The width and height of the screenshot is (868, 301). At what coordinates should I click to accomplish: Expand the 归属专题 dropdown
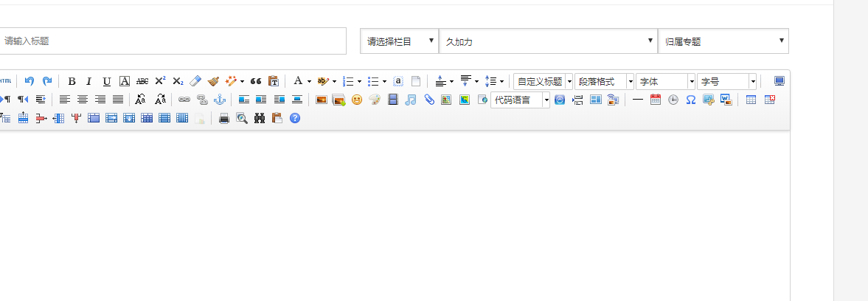coord(723,41)
